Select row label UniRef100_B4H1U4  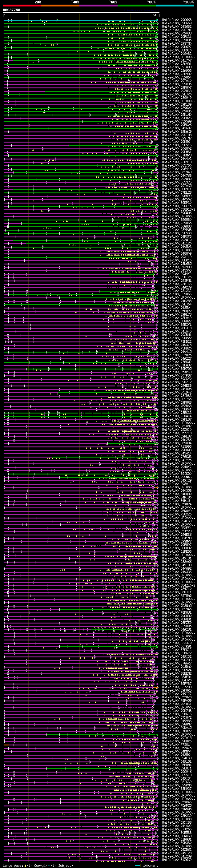click(177, 501)
